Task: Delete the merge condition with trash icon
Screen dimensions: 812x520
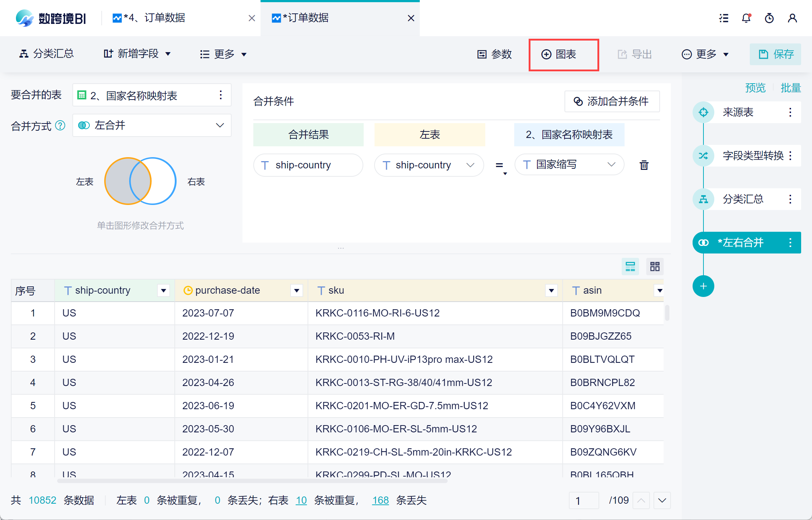Action: click(x=644, y=165)
